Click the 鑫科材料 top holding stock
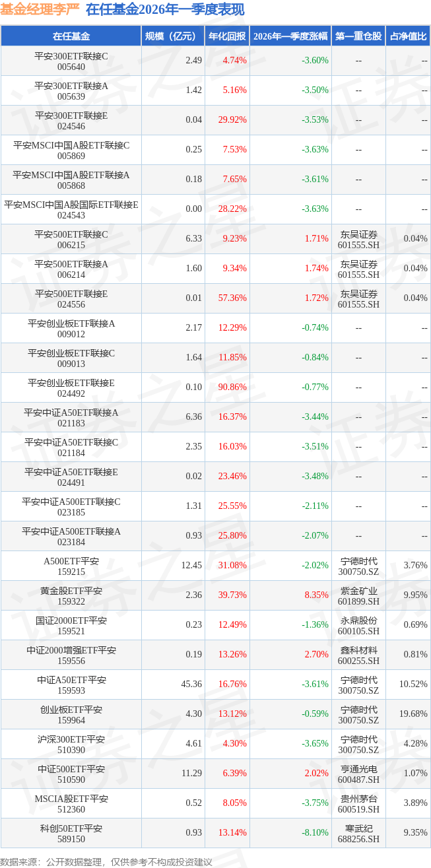The height and width of the screenshot is (868, 431). click(358, 650)
